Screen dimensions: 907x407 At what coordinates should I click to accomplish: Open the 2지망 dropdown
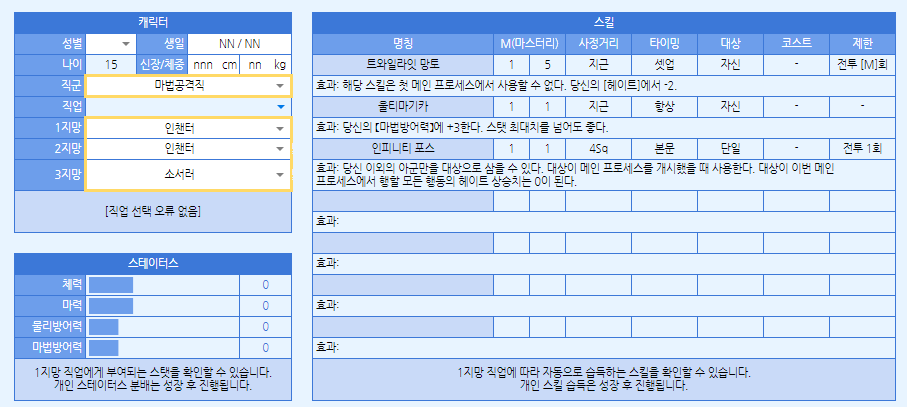[x=189, y=149]
